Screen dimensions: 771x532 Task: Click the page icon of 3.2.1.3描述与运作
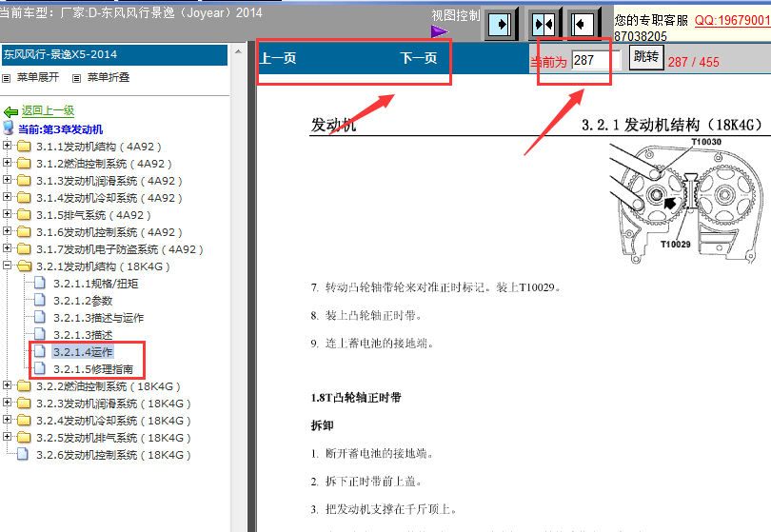(40, 317)
